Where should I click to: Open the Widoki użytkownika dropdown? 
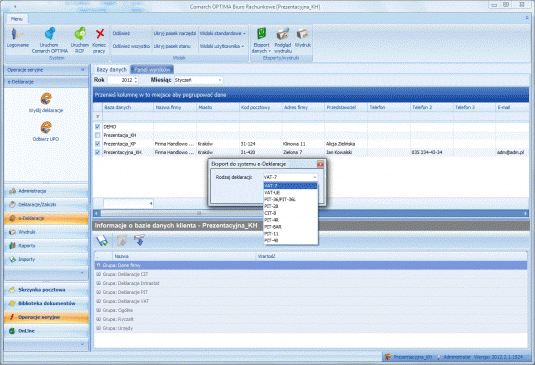[222, 46]
